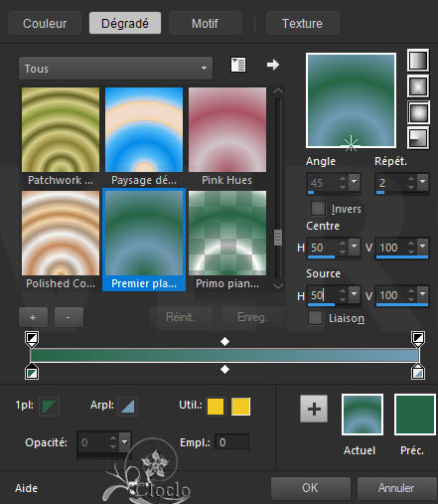Viewport: 438px width, 504px height.
Task: Add current gradient to swatches with plus
Action: [314, 409]
